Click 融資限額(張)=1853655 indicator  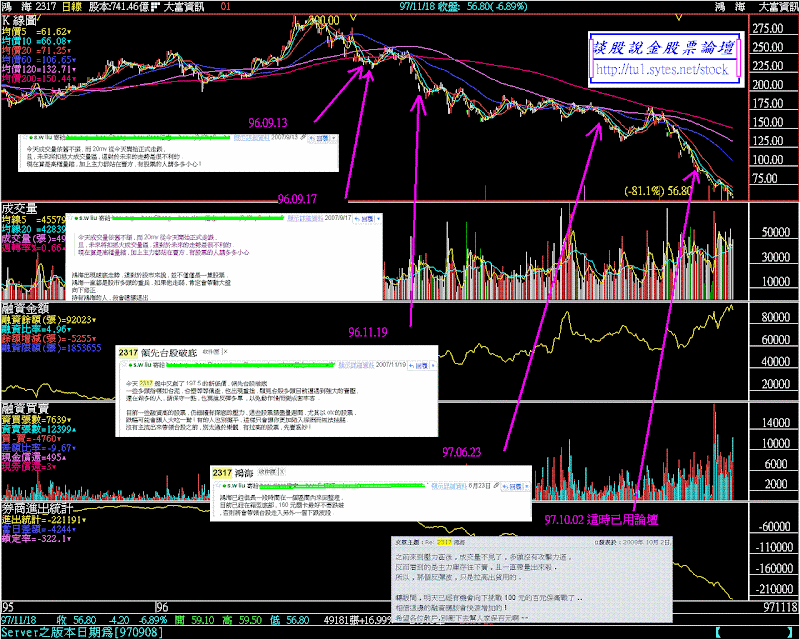(x=52, y=348)
